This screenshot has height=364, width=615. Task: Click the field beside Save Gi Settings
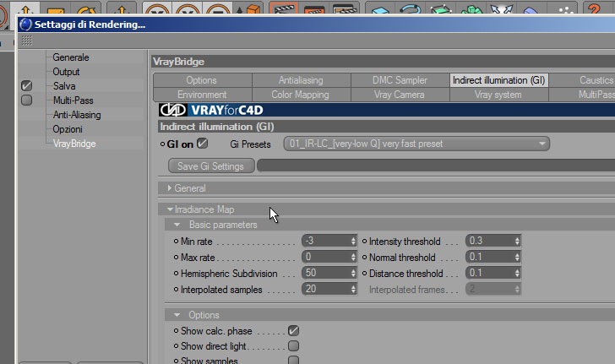436,166
